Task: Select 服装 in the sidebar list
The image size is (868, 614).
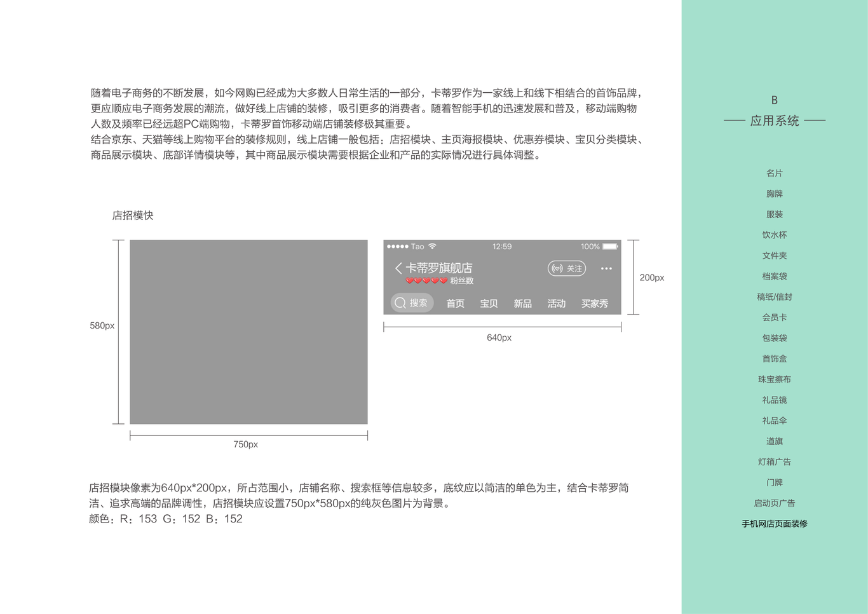Action: [775, 214]
